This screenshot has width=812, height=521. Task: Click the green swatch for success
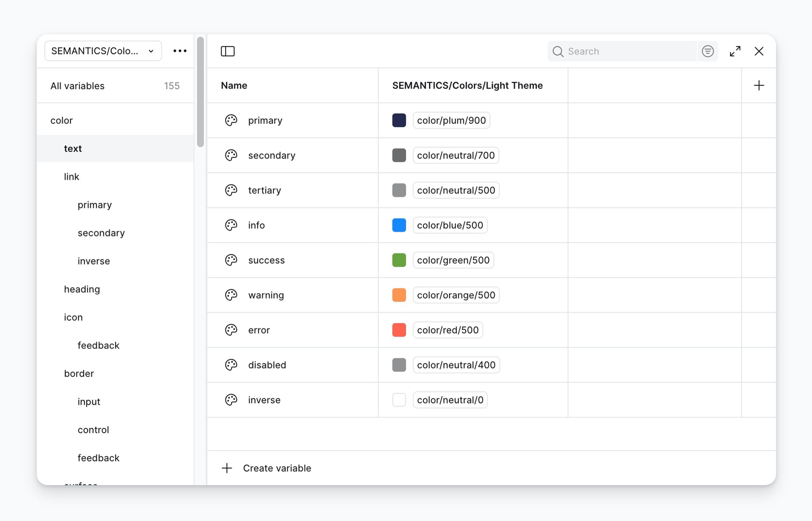399,260
